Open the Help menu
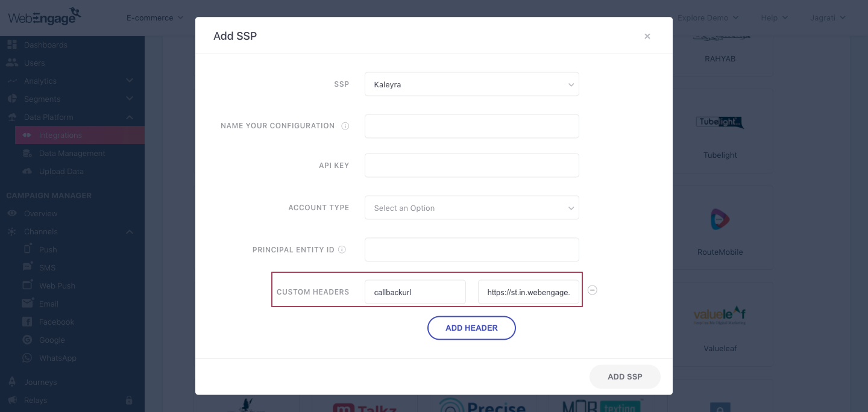 tap(774, 18)
